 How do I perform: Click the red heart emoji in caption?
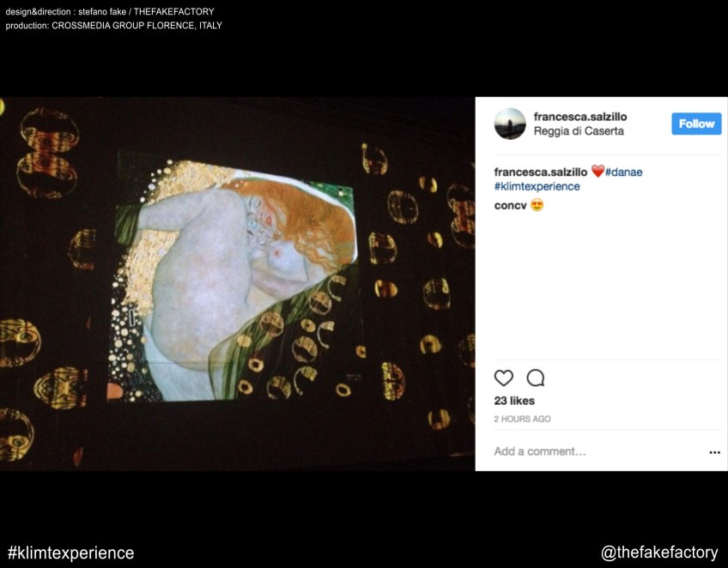(x=598, y=172)
